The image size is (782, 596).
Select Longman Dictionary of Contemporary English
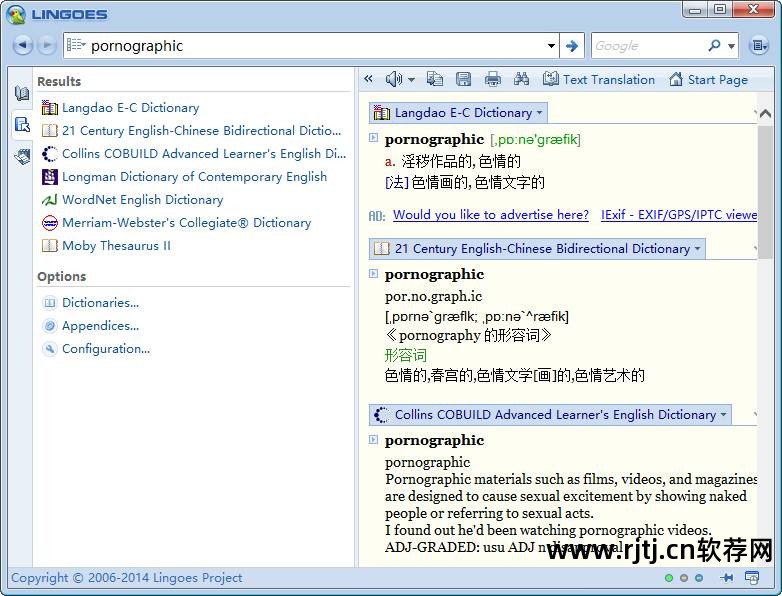(x=195, y=177)
